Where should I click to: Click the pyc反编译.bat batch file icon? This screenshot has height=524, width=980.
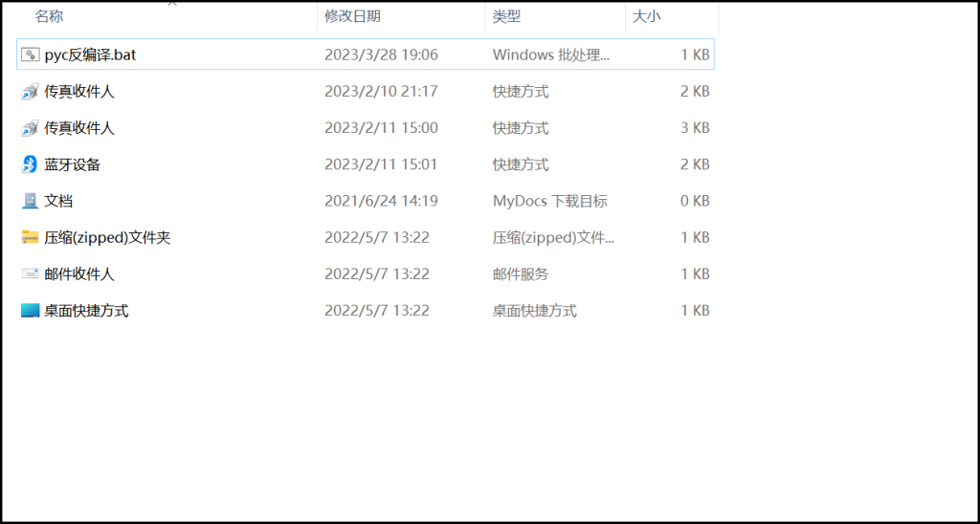(31, 55)
